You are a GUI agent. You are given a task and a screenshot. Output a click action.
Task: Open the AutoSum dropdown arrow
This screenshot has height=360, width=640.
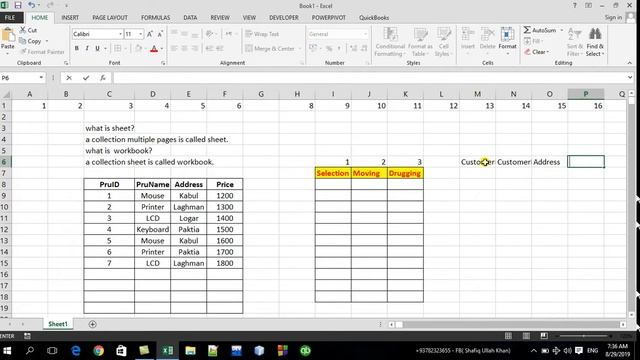coord(562,30)
